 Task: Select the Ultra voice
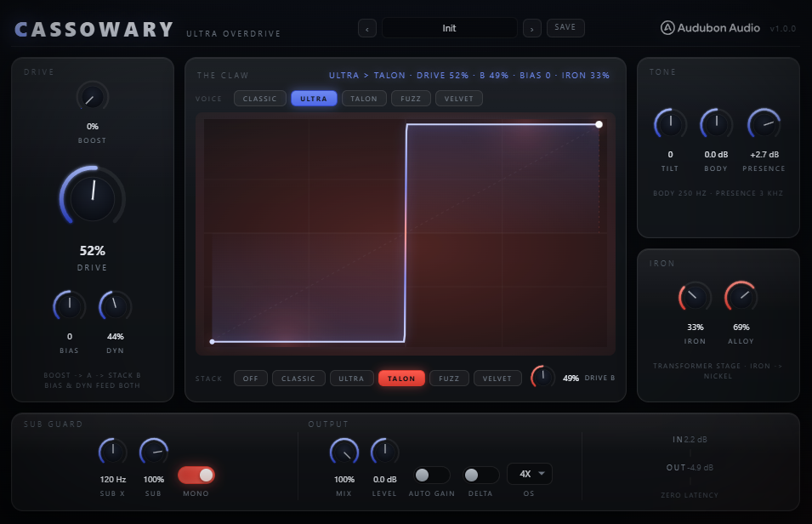pos(314,99)
